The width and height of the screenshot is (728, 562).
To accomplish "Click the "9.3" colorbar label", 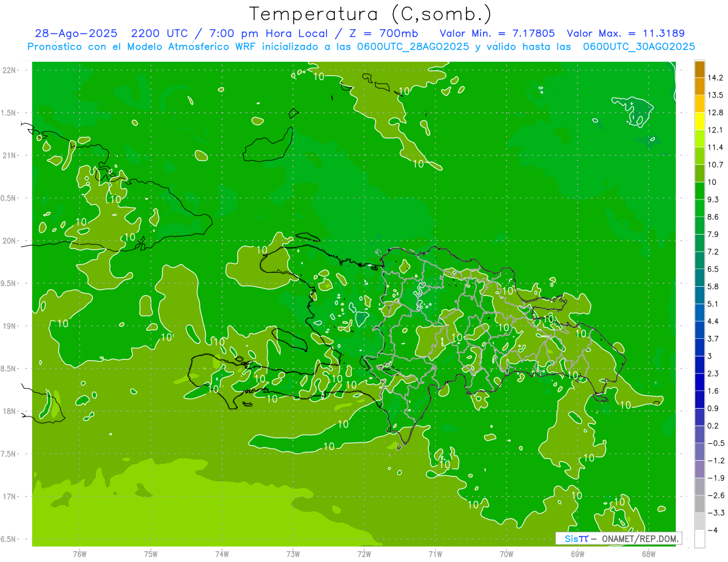I will click(x=713, y=199).
